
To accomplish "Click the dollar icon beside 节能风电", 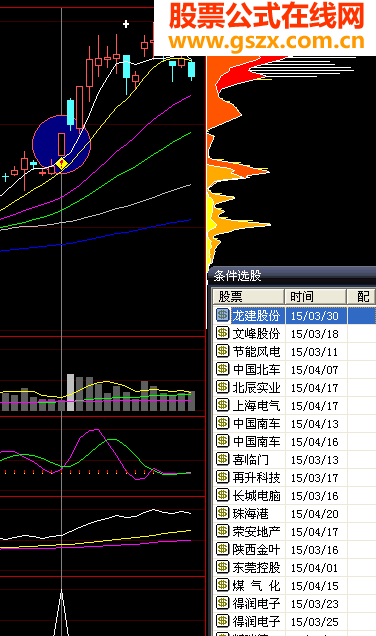I will tap(222, 351).
